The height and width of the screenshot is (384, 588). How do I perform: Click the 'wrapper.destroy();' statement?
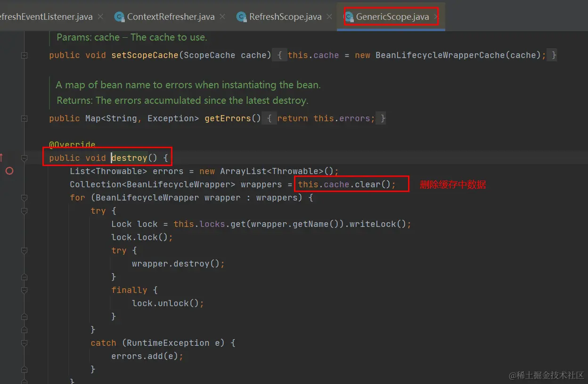point(179,264)
